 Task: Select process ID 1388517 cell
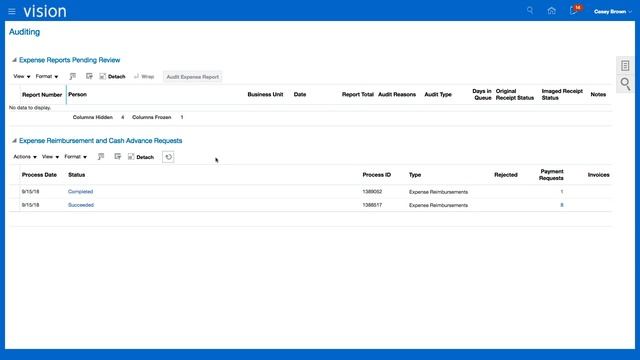(372, 205)
